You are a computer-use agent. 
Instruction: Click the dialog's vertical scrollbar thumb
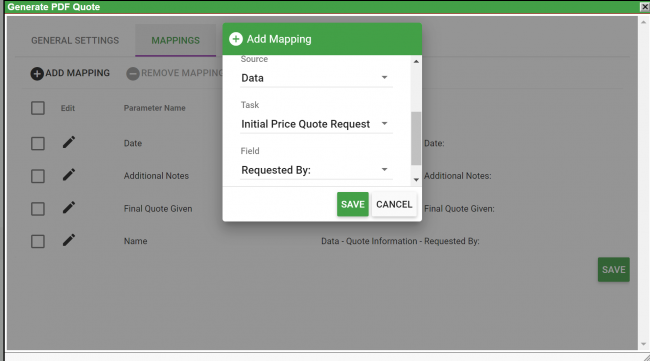pyautogui.click(x=416, y=138)
